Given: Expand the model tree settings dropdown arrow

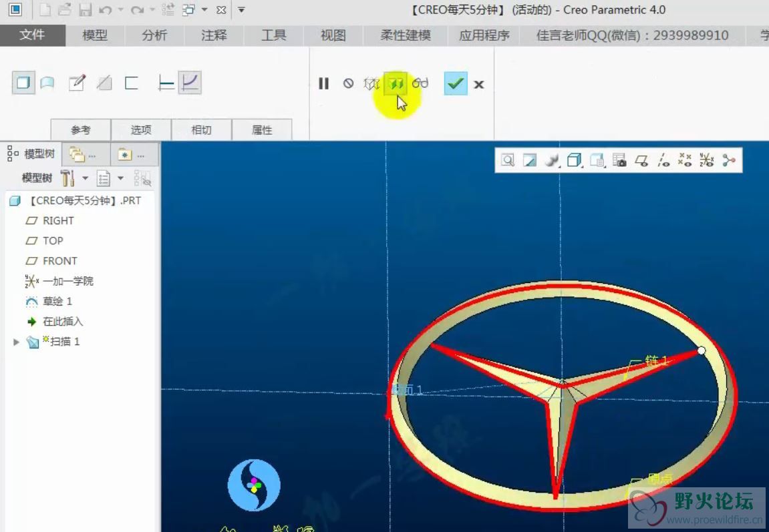Looking at the screenshot, I should click(86, 178).
